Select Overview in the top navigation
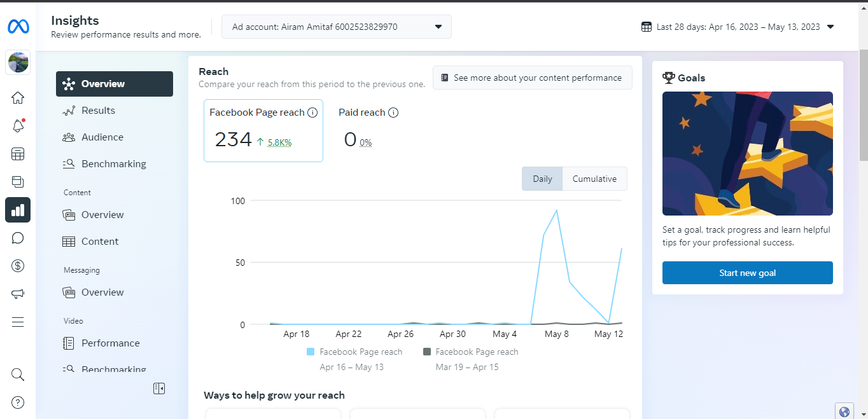The image size is (868, 419). [115, 84]
